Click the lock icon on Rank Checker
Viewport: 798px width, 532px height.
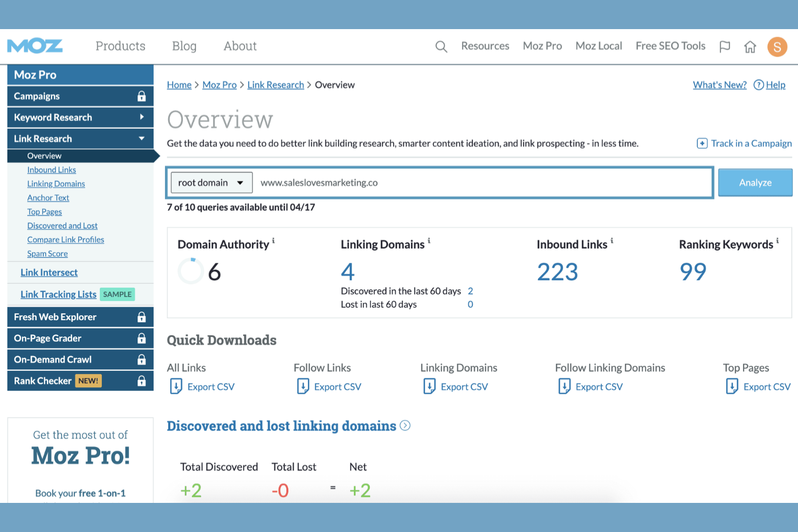(141, 381)
